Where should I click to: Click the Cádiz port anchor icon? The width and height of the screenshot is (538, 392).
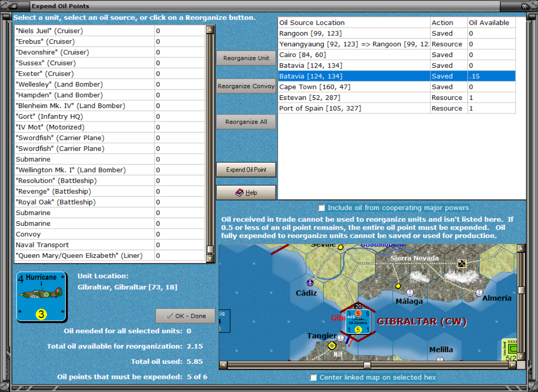[310, 282]
